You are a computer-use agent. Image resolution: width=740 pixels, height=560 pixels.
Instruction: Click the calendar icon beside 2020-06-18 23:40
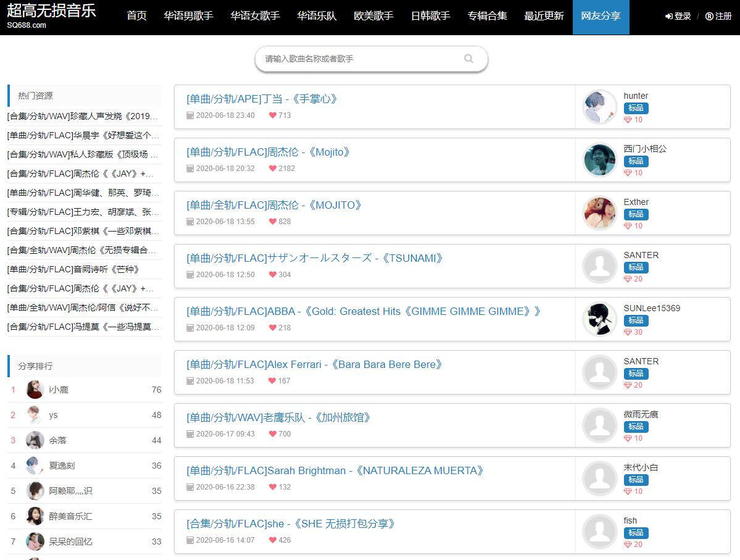tap(190, 115)
